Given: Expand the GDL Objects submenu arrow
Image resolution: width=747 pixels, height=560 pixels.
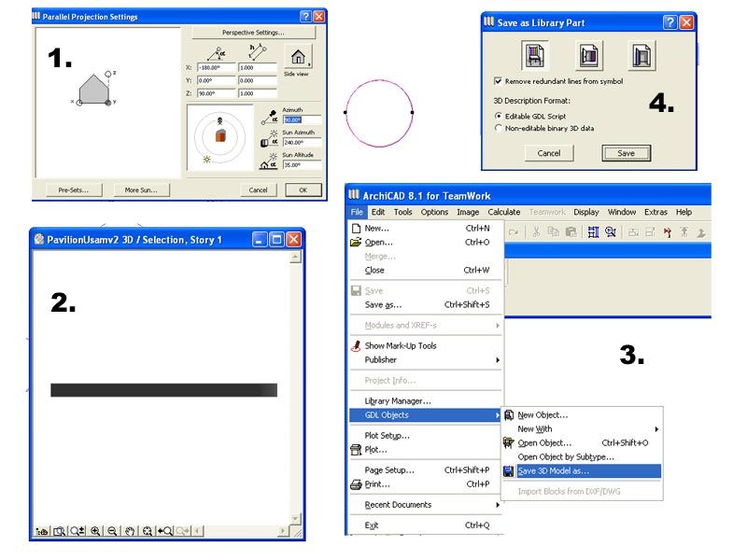Looking at the screenshot, I should [x=498, y=415].
